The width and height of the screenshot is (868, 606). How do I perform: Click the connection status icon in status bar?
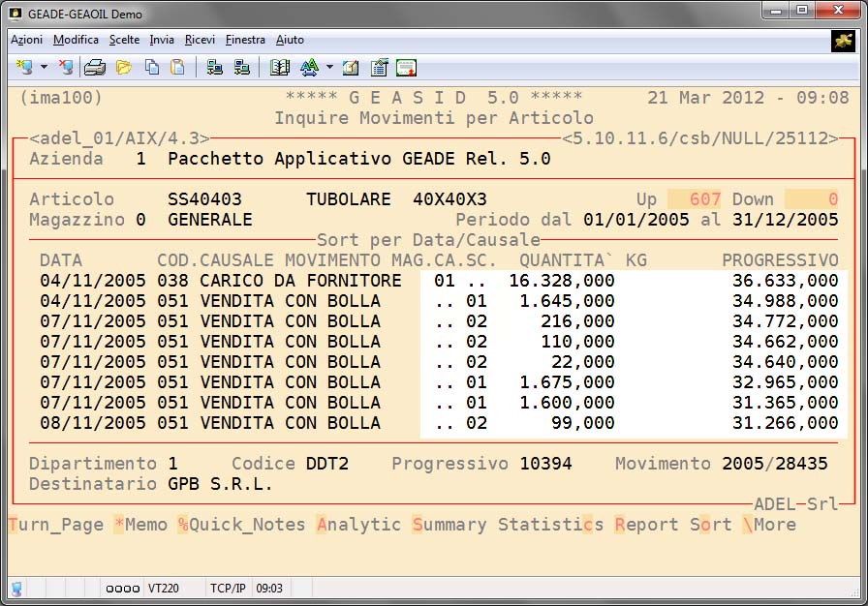pyautogui.click(x=17, y=588)
